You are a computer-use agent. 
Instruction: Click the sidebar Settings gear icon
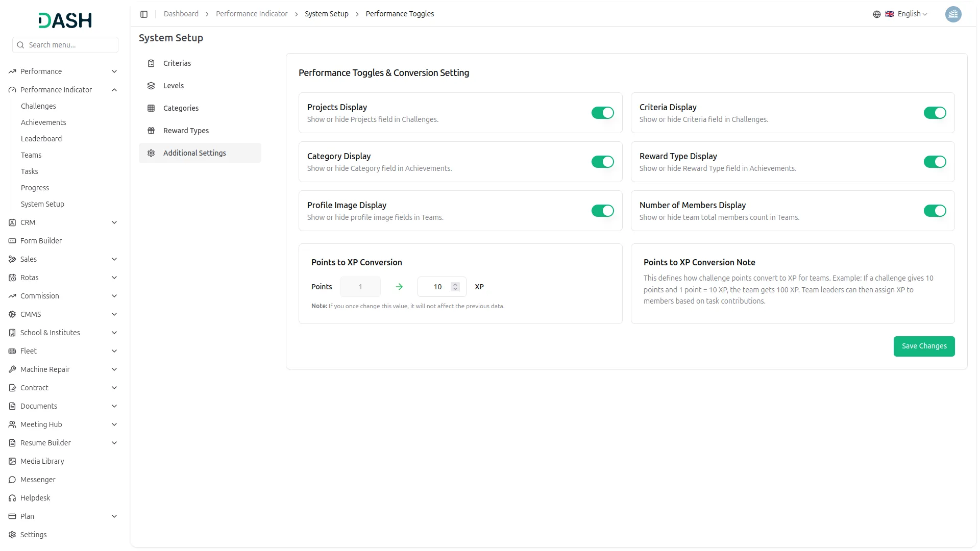click(x=12, y=535)
